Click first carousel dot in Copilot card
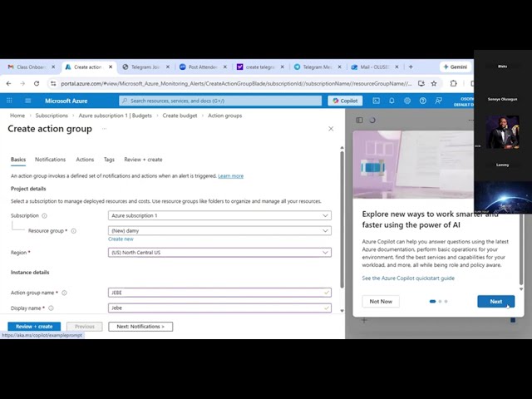 tap(432, 301)
